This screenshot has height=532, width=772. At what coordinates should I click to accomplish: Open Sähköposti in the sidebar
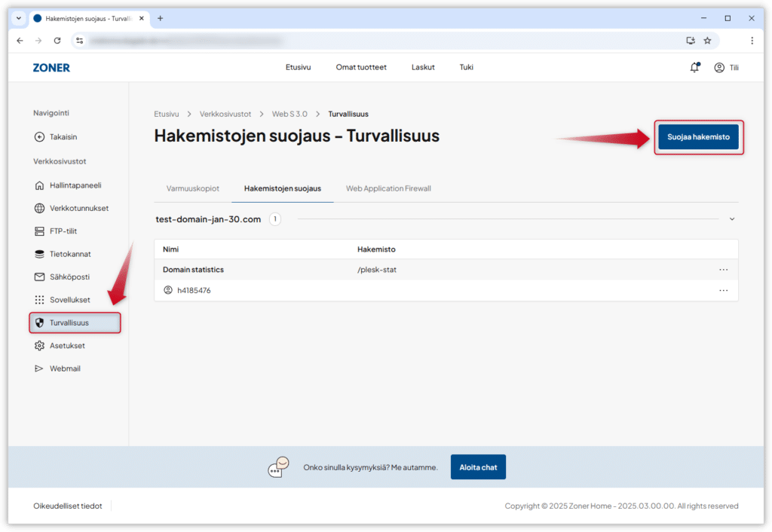click(69, 277)
